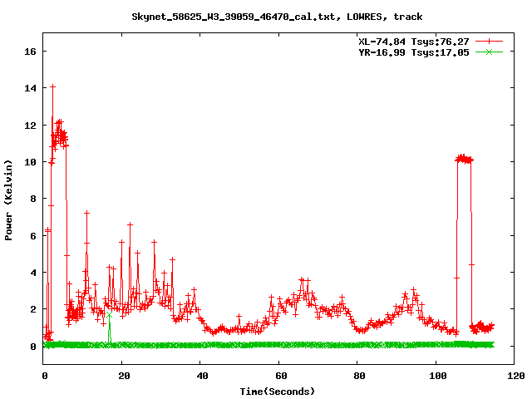
Task: Select legend entry YR-16.99 Tsys:17.05
Action: pyautogui.click(x=414, y=52)
